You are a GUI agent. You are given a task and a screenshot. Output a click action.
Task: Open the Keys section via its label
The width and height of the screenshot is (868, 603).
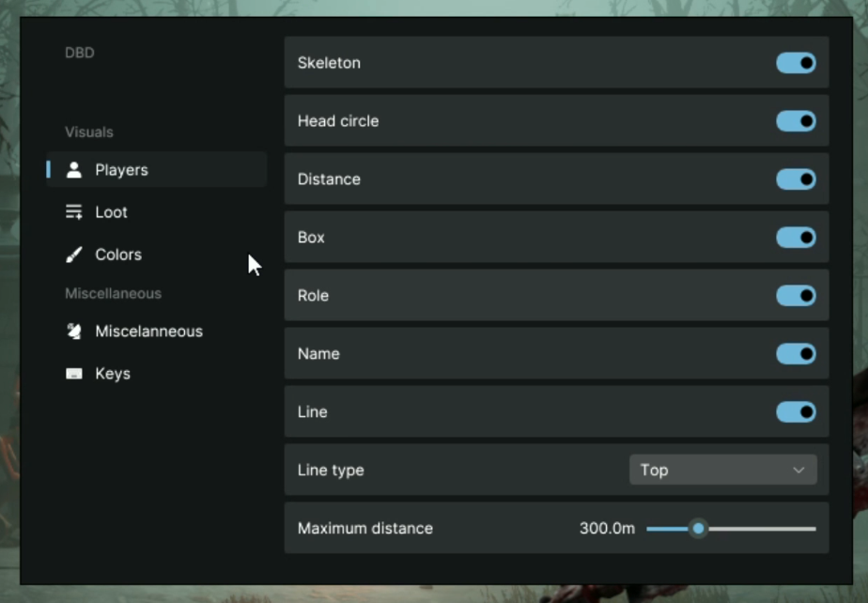[x=113, y=374]
